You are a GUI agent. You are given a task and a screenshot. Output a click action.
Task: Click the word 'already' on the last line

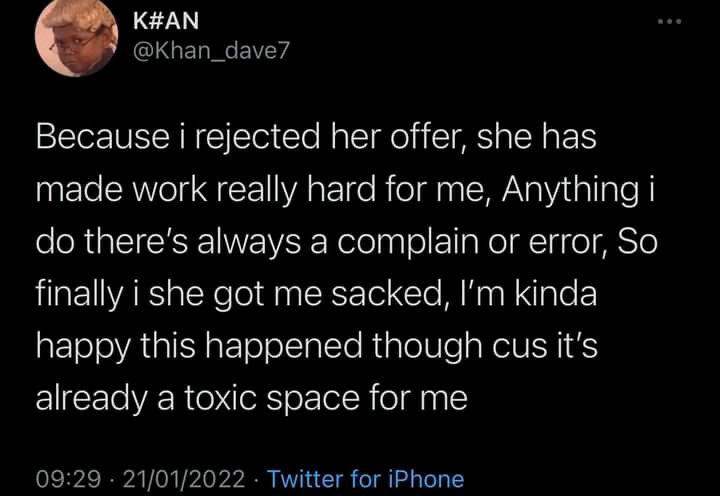92,399
